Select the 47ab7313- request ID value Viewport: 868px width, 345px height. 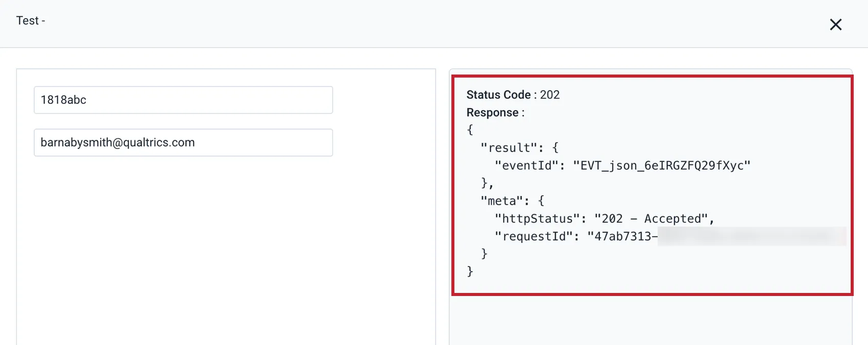[622, 237]
